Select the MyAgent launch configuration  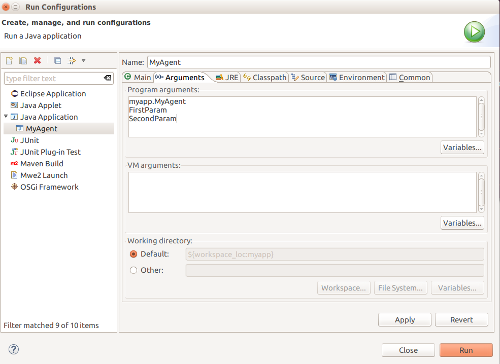(59, 129)
